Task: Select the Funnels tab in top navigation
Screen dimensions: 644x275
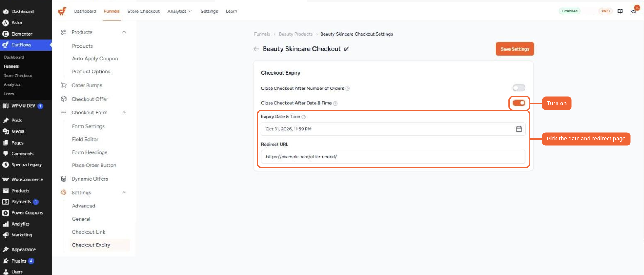Action: [x=112, y=11]
